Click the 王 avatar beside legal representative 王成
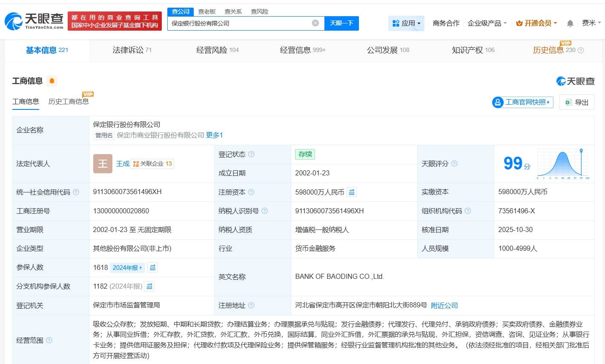The height and width of the screenshot is (364, 605). point(102,163)
